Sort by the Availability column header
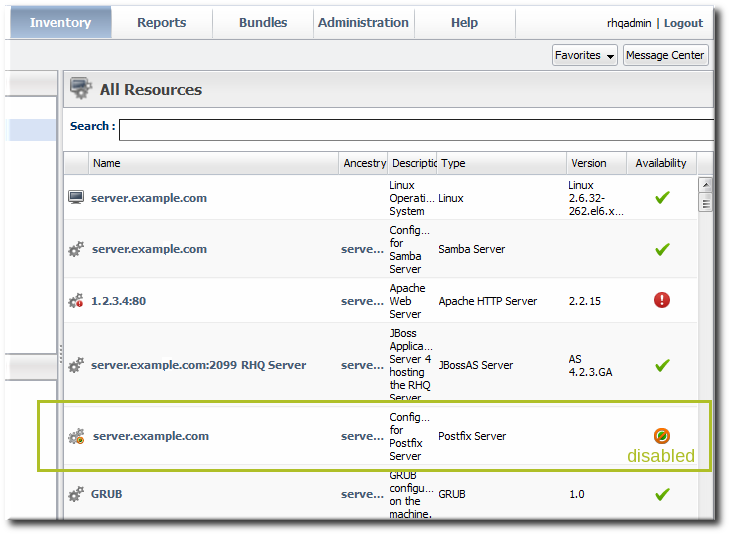The height and width of the screenshot is (535, 730). [x=661, y=163]
